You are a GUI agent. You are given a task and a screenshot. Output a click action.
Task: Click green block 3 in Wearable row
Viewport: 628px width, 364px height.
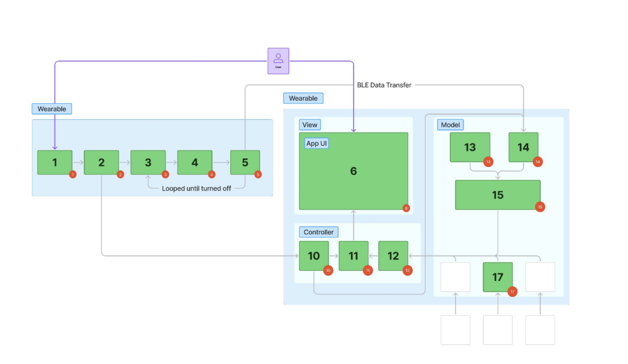click(x=148, y=163)
